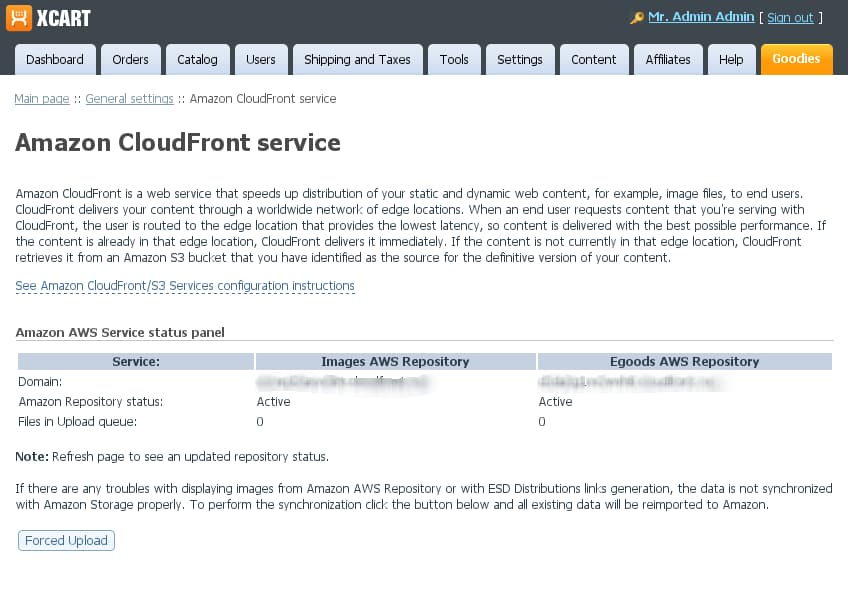
Task: Click the key icon beside Mr. Admin Admin
Action: coord(637,18)
